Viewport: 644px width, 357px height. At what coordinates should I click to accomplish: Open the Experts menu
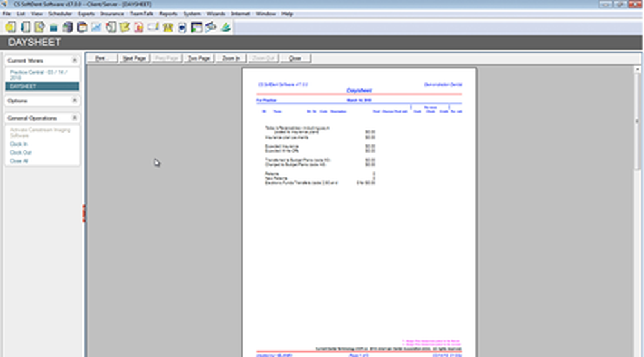click(x=86, y=14)
